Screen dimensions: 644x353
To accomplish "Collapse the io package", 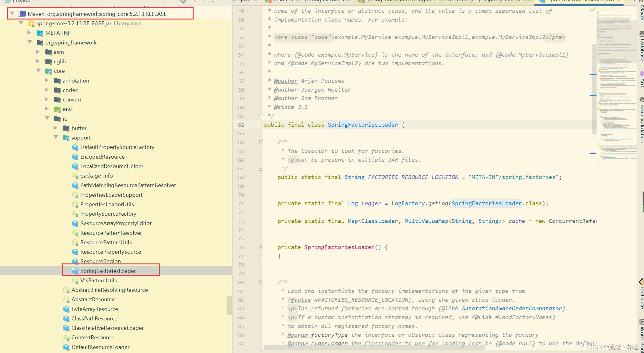I will (47, 118).
